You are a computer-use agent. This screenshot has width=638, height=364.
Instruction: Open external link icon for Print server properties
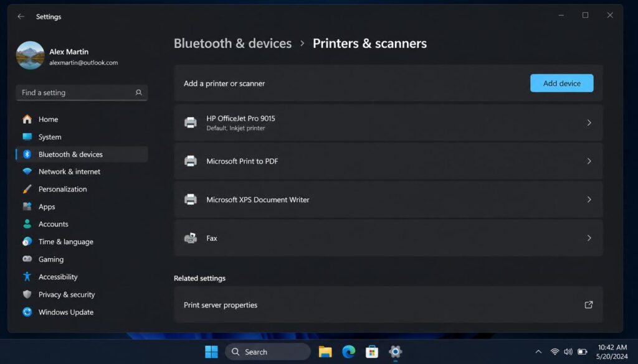589,305
